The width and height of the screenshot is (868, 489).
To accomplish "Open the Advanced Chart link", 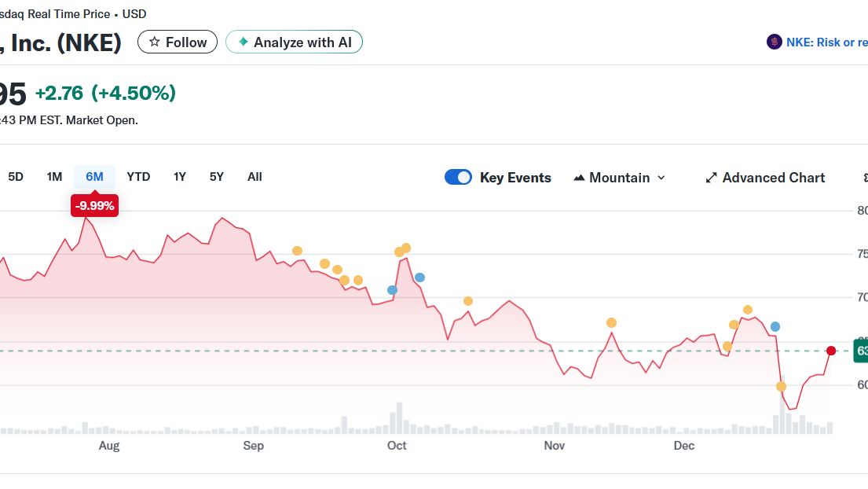I will point(773,178).
